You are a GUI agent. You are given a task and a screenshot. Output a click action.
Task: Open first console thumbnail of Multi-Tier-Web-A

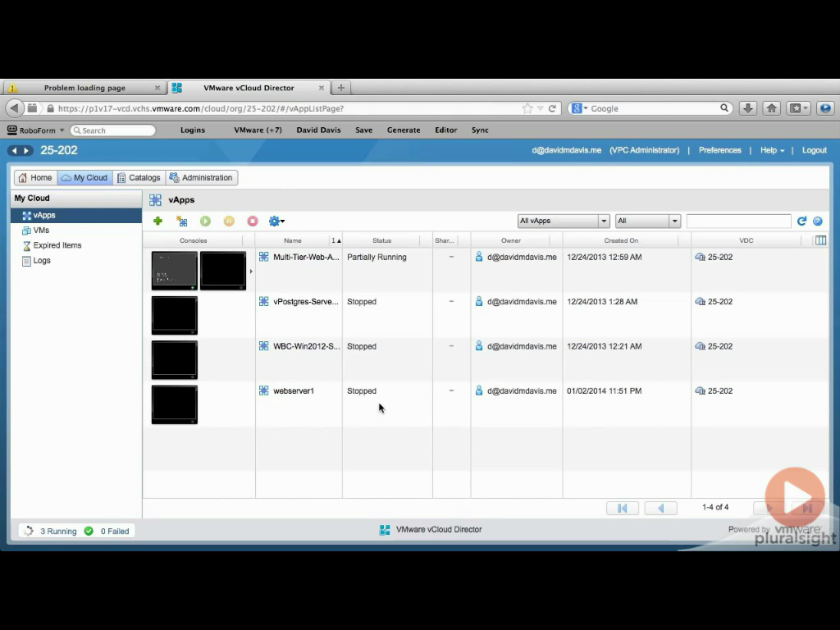[x=175, y=271]
